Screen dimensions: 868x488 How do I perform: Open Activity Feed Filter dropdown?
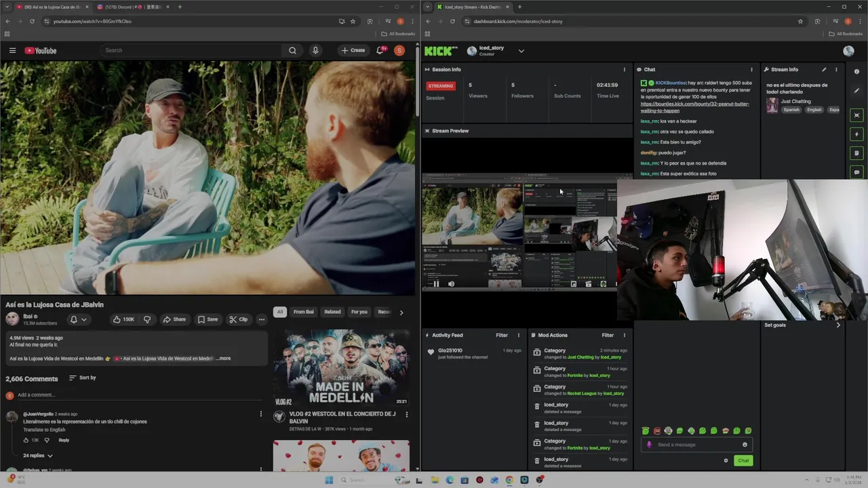pos(502,335)
